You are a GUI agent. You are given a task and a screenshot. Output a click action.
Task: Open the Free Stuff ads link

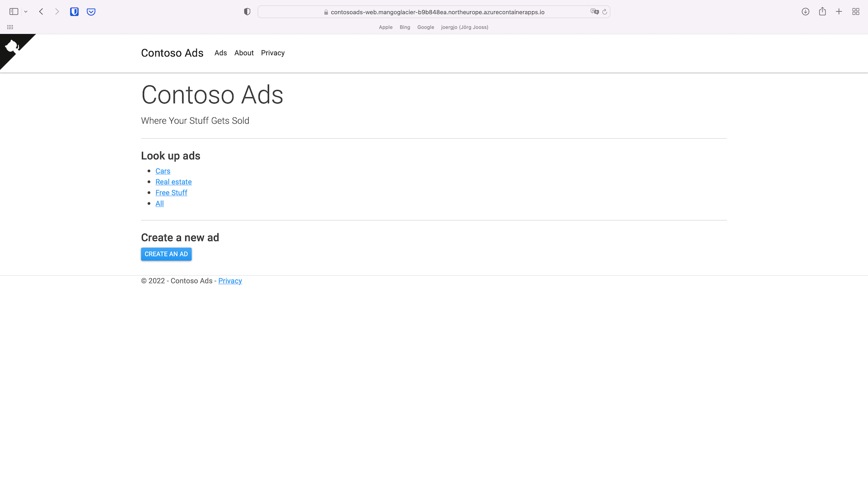[x=171, y=192]
